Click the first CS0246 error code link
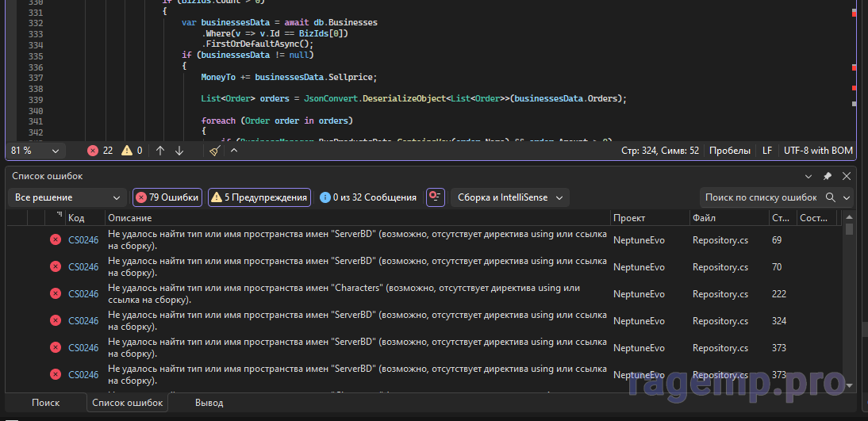 (83, 240)
